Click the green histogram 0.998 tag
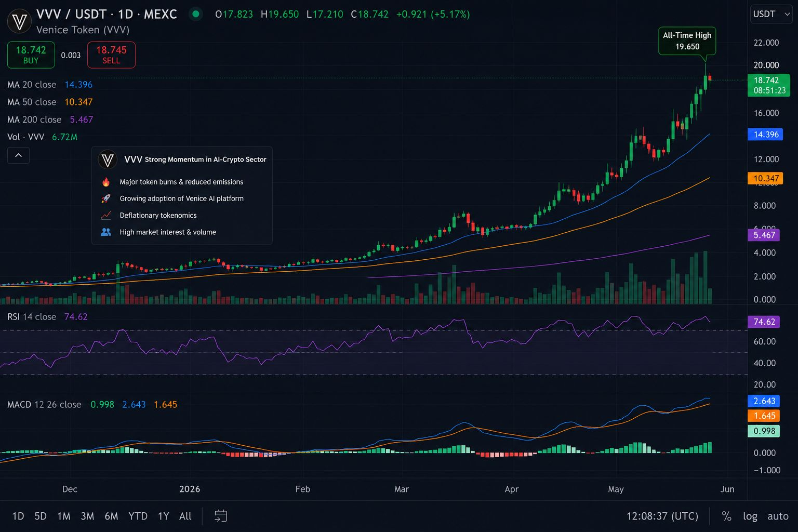The height and width of the screenshot is (532, 798). (x=764, y=431)
